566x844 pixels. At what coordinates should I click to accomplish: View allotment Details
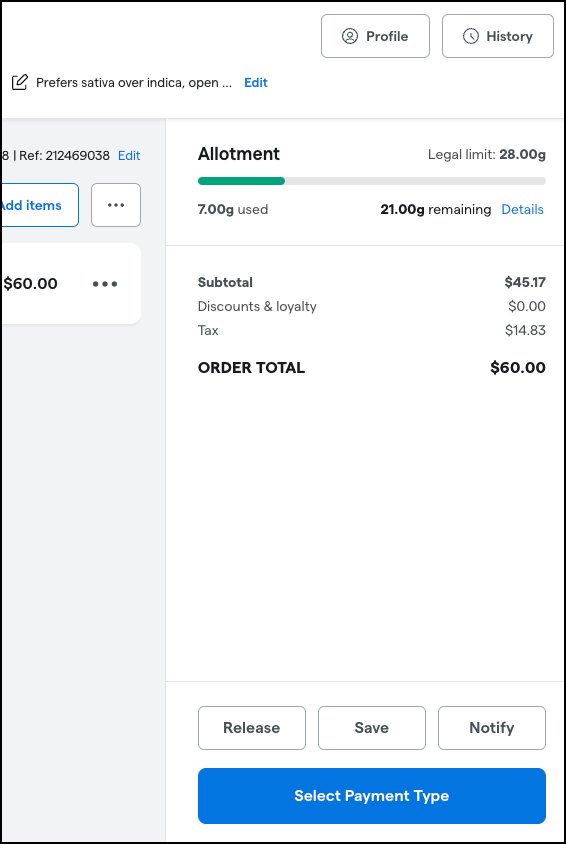522,209
